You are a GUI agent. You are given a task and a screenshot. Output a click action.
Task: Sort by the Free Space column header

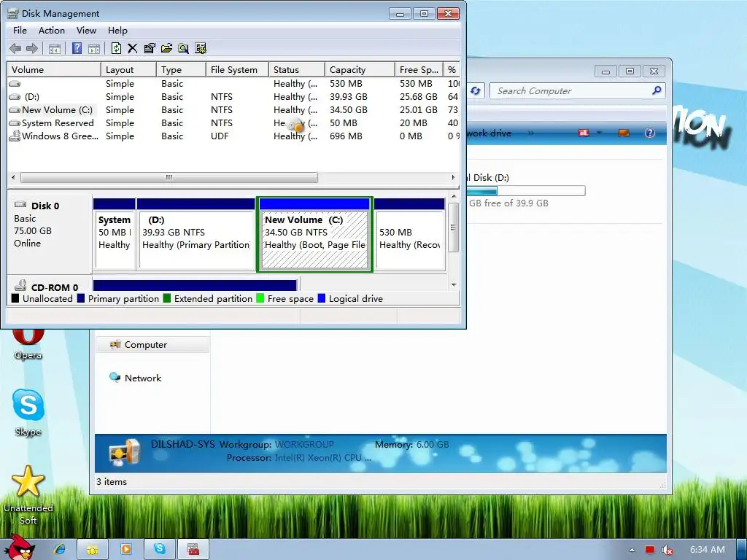pos(419,69)
